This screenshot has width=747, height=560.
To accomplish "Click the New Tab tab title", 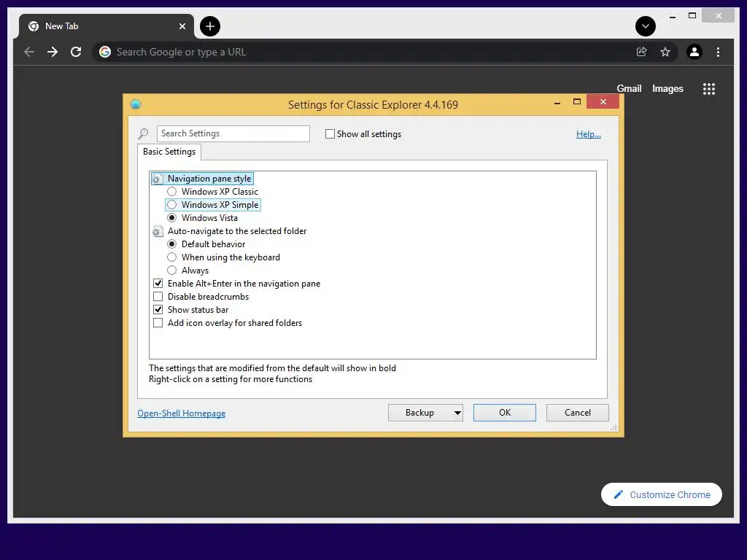I will click(61, 26).
